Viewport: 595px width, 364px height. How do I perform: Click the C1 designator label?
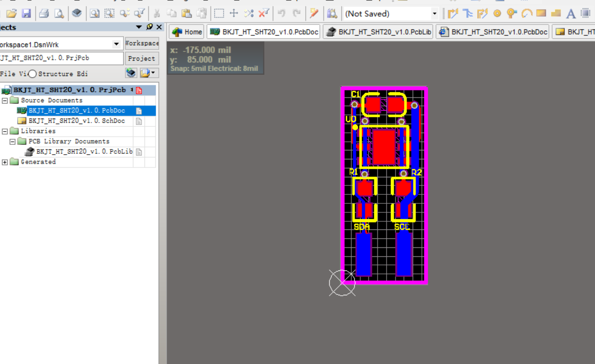pos(355,94)
